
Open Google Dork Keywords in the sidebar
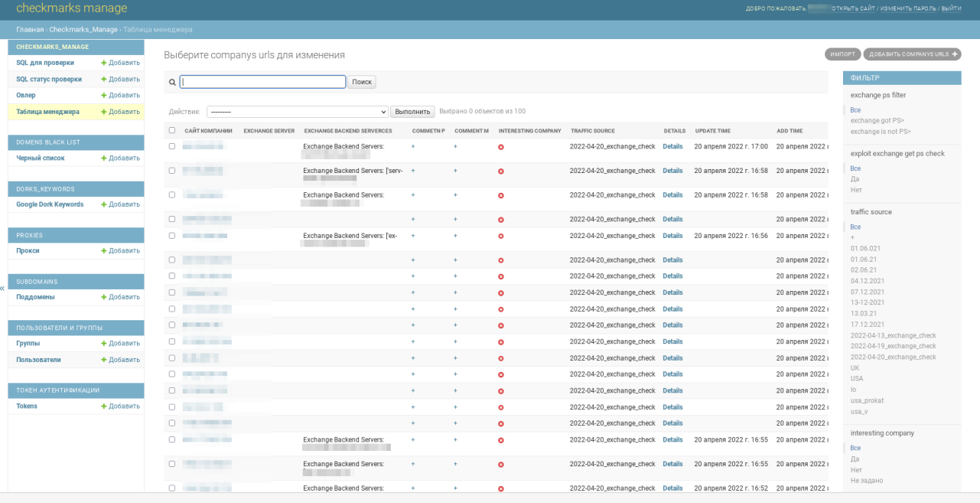point(50,204)
